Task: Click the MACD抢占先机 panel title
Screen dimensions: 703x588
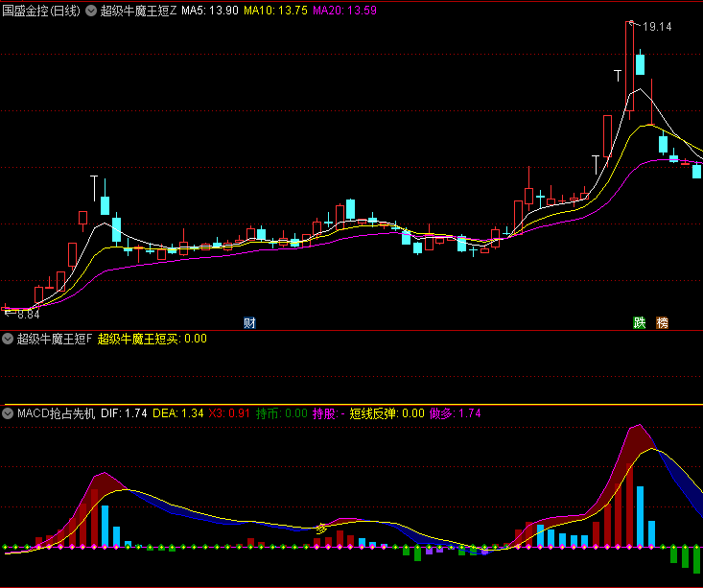Action: (56, 413)
